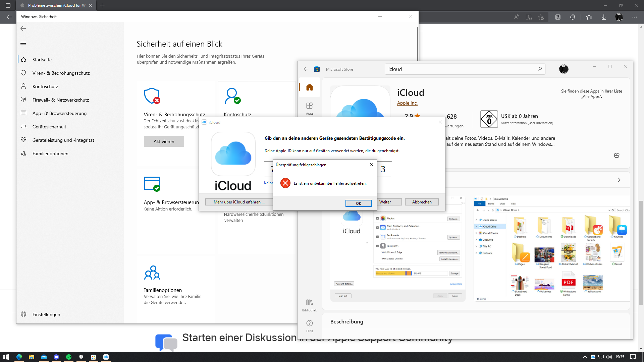
Task: Open Spotify from the taskbar
Action: (69, 357)
